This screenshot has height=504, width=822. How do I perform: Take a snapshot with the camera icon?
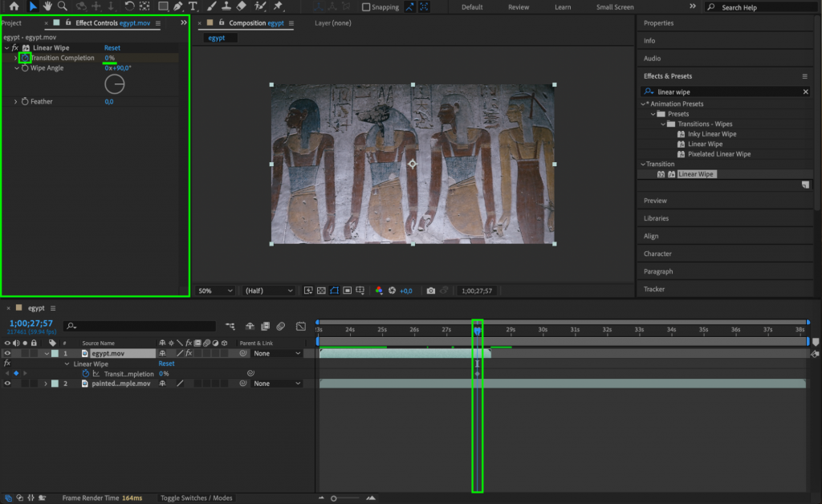[x=431, y=290]
